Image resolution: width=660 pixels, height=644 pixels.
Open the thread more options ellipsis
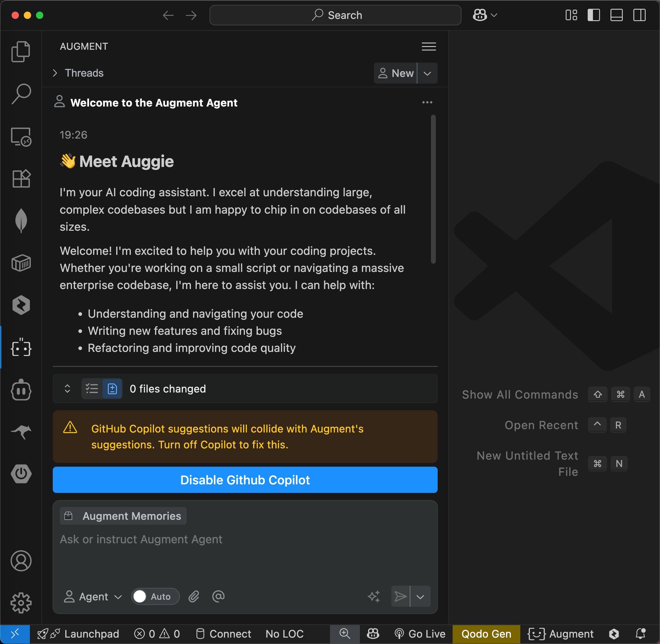(x=427, y=103)
